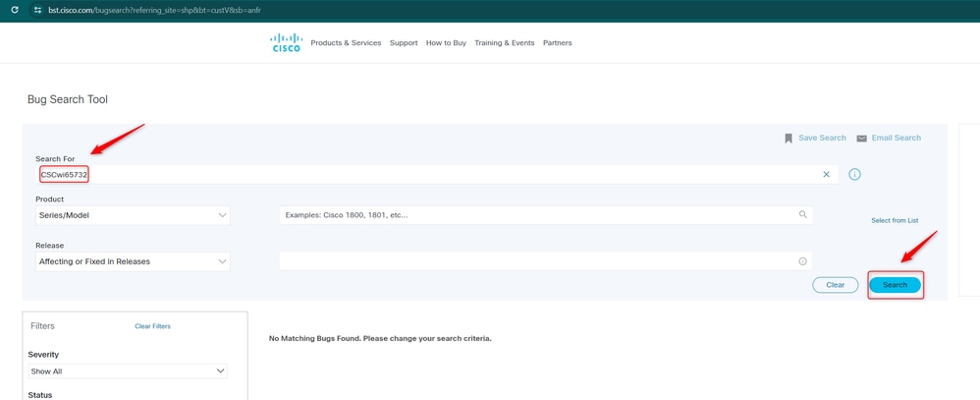Viewport: 980px width, 400px height.
Task: Click the blue Search button
Action: [895, 285]
